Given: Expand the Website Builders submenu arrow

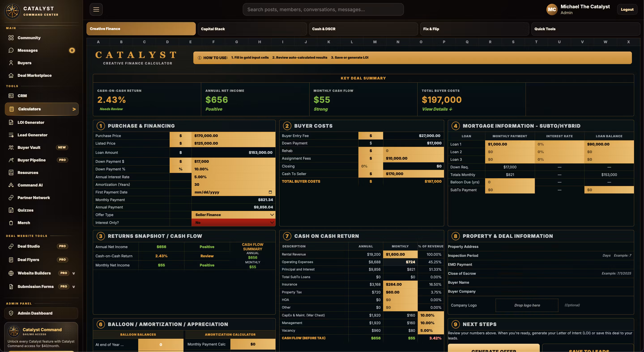Looking at the screenshot, I should [73, 273].
